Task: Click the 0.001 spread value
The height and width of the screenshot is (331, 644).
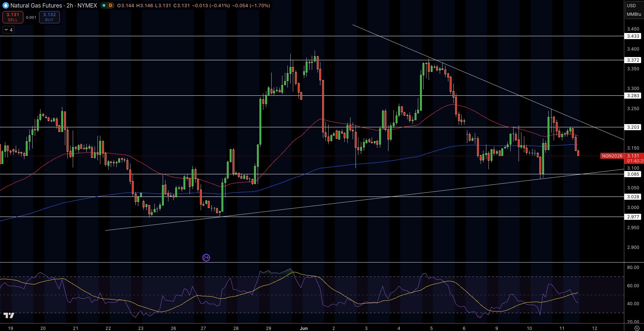Action: tap(31, 17)
